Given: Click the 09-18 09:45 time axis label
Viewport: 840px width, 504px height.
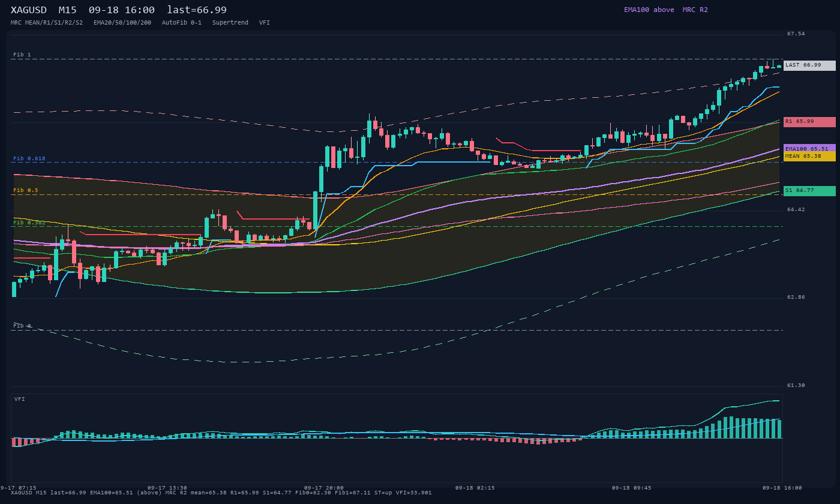Looking at the screenshot, I should [x=632, y=488].
